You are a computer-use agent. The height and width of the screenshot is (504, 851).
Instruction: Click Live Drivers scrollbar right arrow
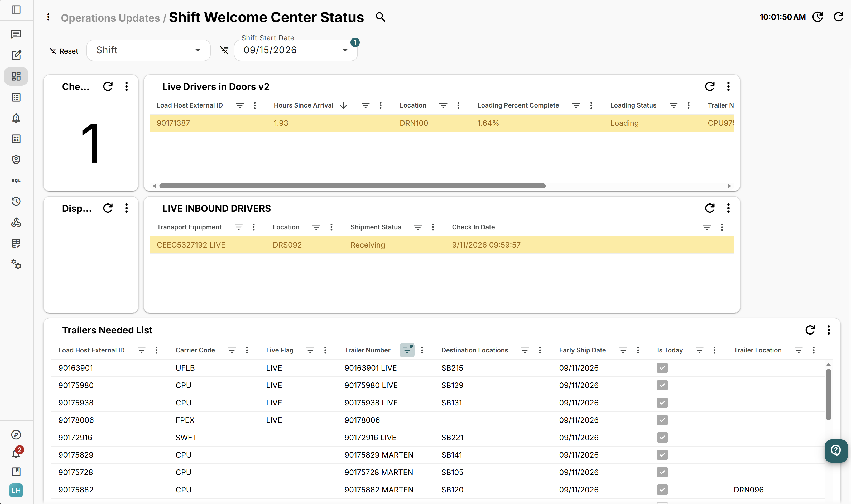point(729,186)
